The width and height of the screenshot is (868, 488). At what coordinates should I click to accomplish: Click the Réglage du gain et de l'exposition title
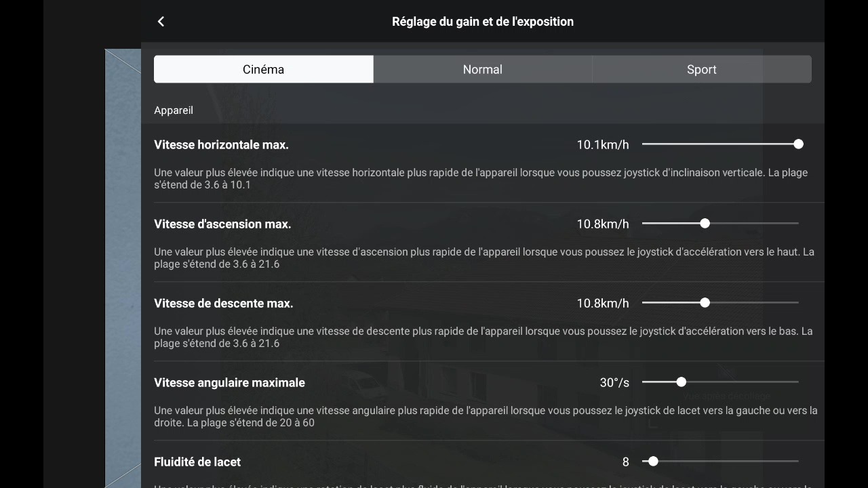[483, 22]
